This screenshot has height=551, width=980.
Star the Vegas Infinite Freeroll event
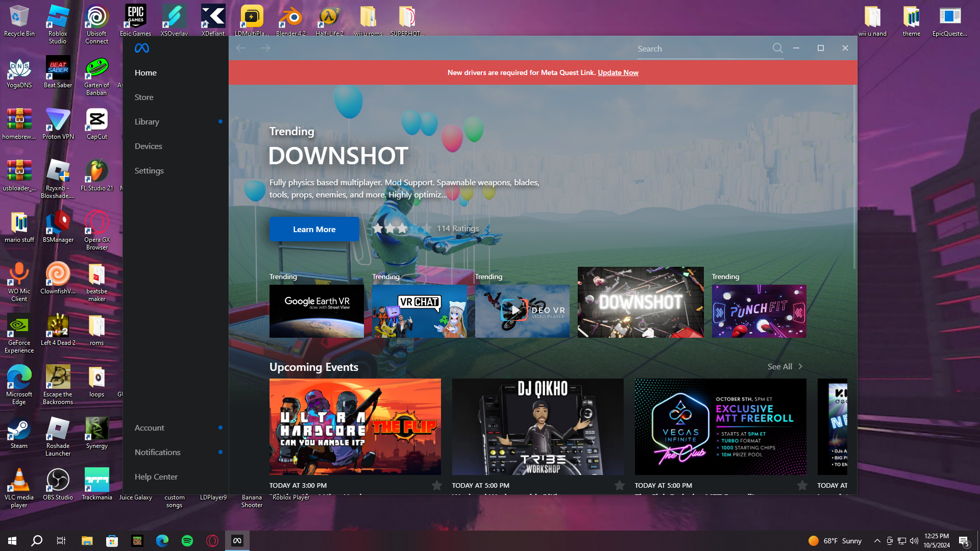pos(802,485)
